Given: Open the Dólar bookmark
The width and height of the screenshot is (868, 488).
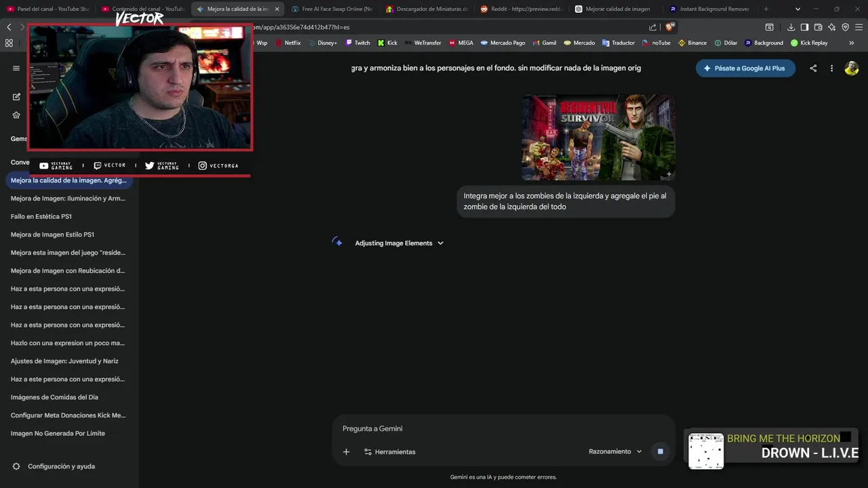Looking at the screenshot, I should tap(726, 43).
